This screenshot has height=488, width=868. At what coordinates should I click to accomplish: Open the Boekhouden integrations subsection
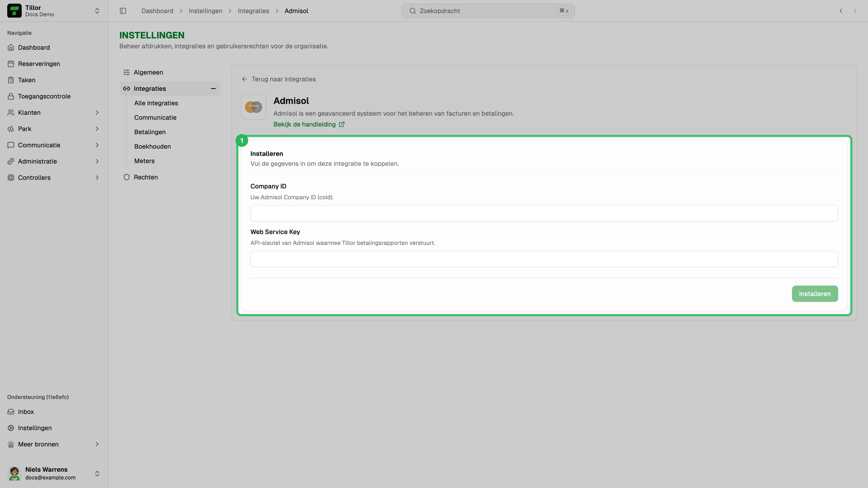(x=153, y=146)
